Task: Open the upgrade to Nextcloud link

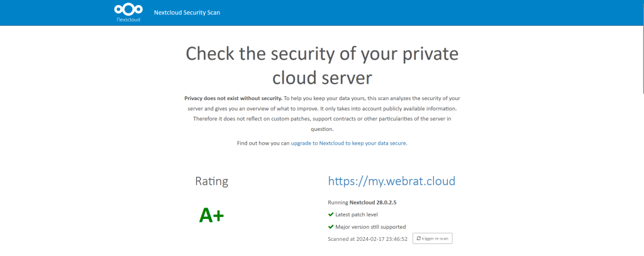Action: point(349,143)
